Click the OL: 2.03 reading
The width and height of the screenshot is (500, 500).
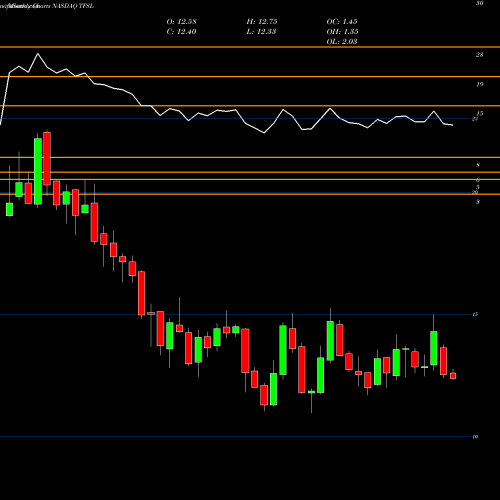tap(342, 42)
